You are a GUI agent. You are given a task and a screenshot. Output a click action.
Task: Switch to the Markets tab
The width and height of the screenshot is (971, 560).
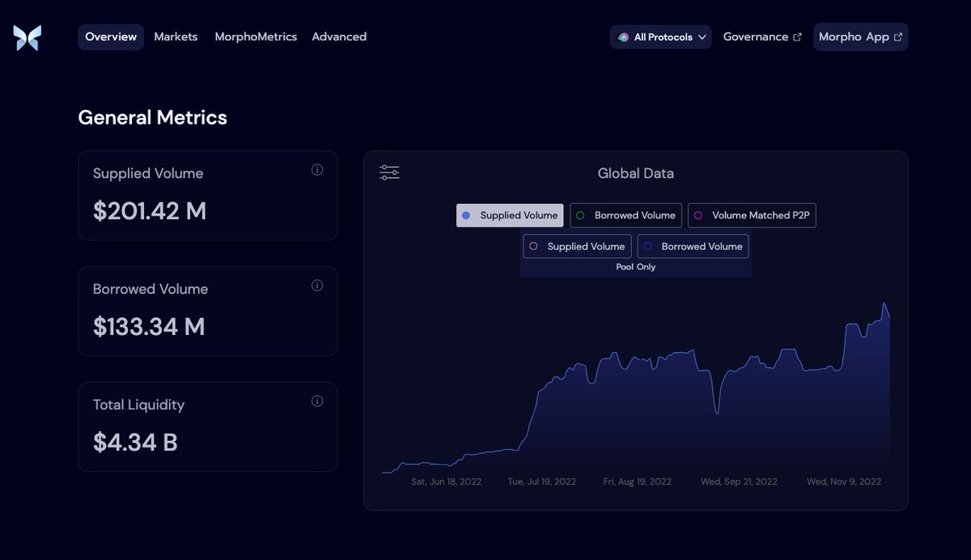click(x=176, y=36)
